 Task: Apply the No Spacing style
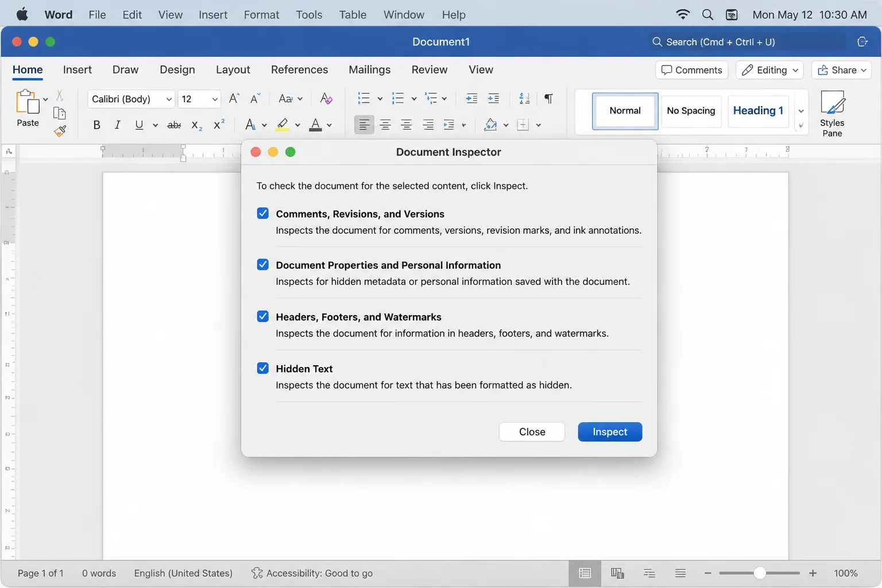pos(691,111)
